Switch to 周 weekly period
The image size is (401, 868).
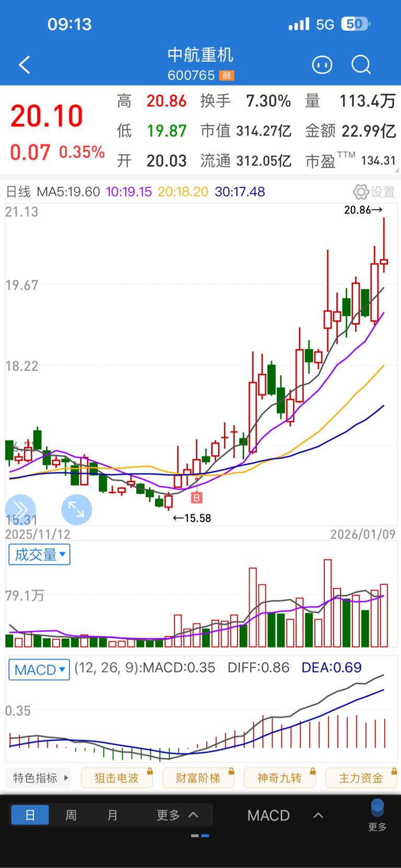[72, 815]
